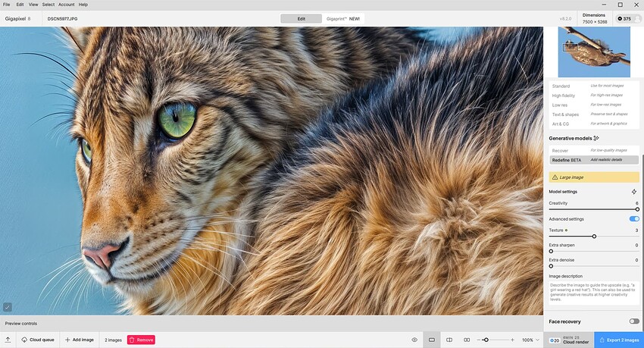The height and width of the screenshot is (348, 644).
Task: Click the zoom in plus icon
Action: tap(513, 340)
